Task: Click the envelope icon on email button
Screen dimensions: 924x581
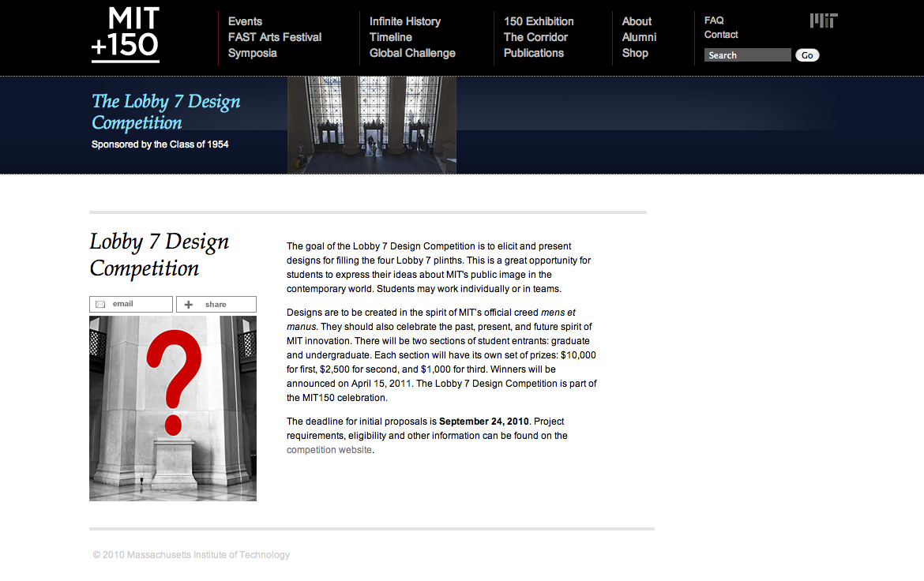Action: pyautogui.click(x=101, y=304)
